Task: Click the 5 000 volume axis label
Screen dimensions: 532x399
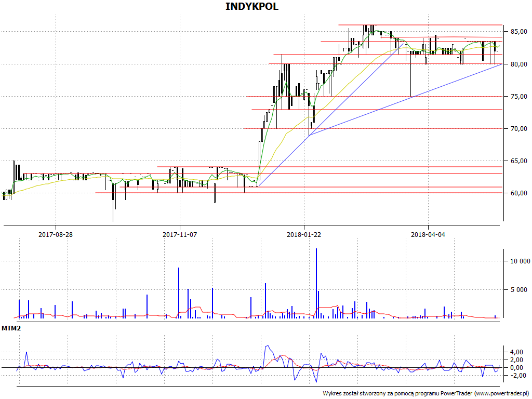Action: point(519,290)
